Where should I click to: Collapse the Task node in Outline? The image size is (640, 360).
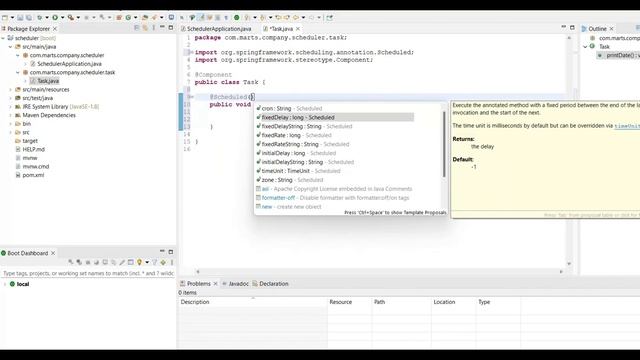point(585,47)
